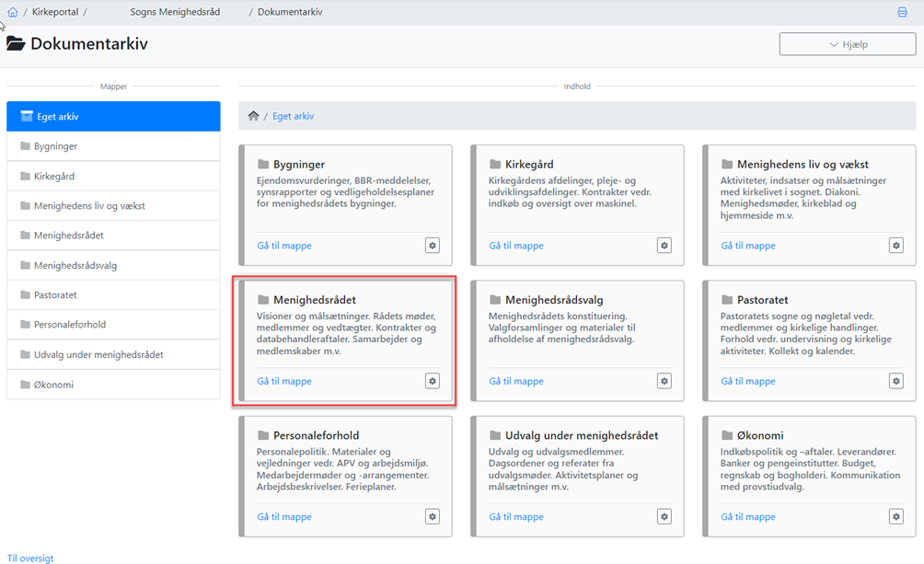Select Menighedsrådsvalg folder in sidebar
This screenshot has width=924, height=564.
click(x=113, y=265)
